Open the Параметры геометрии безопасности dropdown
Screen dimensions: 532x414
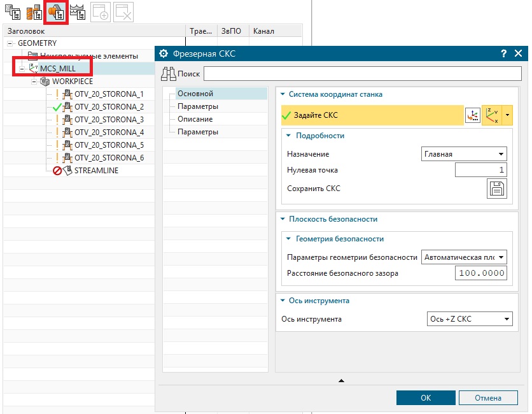click(x=464, y=257)
